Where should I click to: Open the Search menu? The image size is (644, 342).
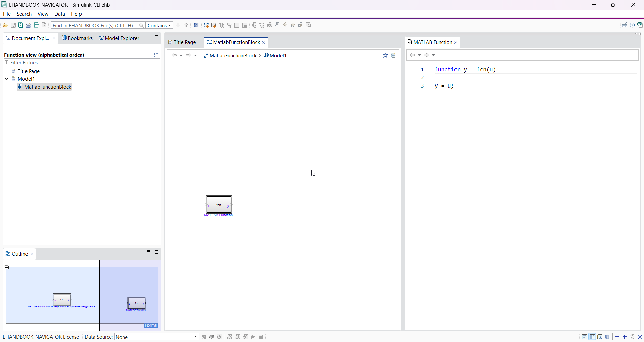(x=24, y=14)
